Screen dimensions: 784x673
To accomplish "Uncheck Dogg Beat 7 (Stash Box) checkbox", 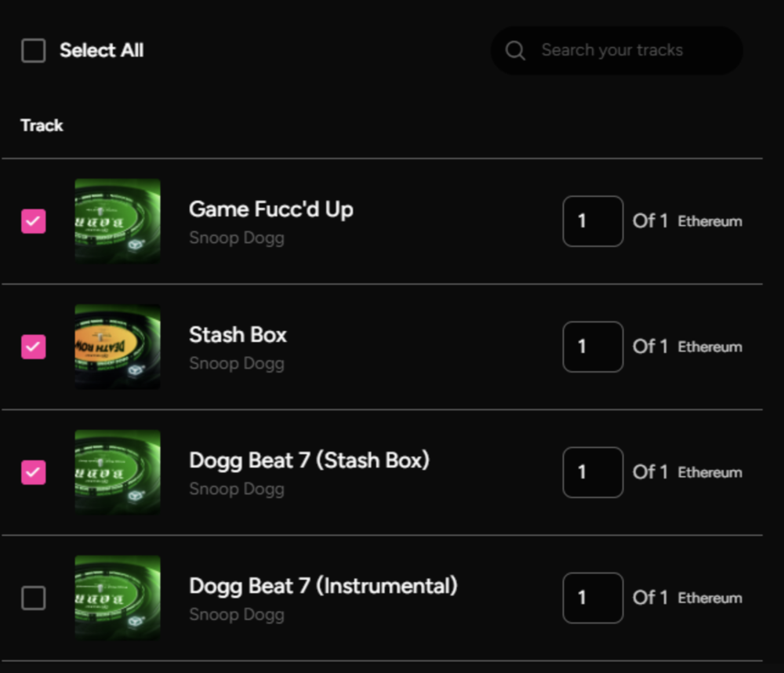I will point(34,472).
